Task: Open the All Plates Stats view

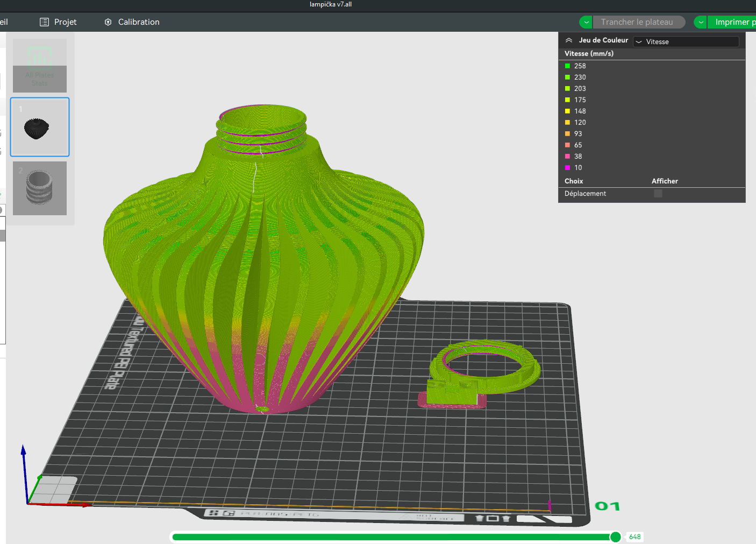Action: pos(40,65)
